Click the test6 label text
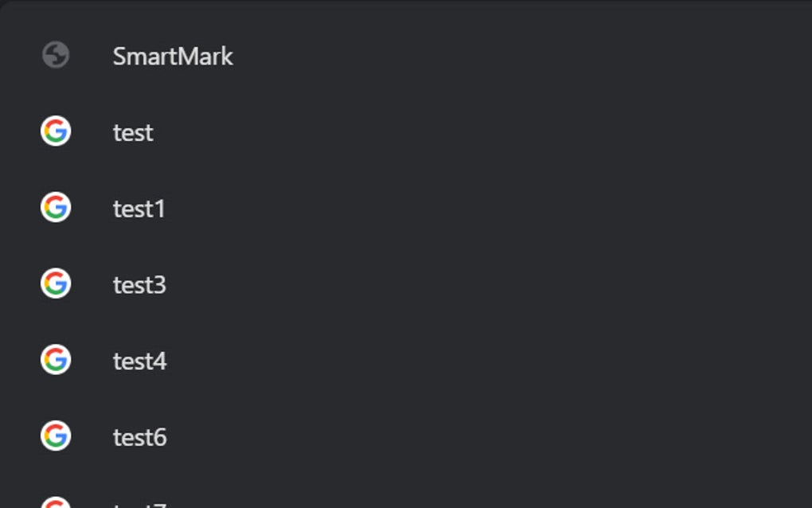The height and width of the screenshot is (508, 812). pyautogui.click(x=139, y=437)
